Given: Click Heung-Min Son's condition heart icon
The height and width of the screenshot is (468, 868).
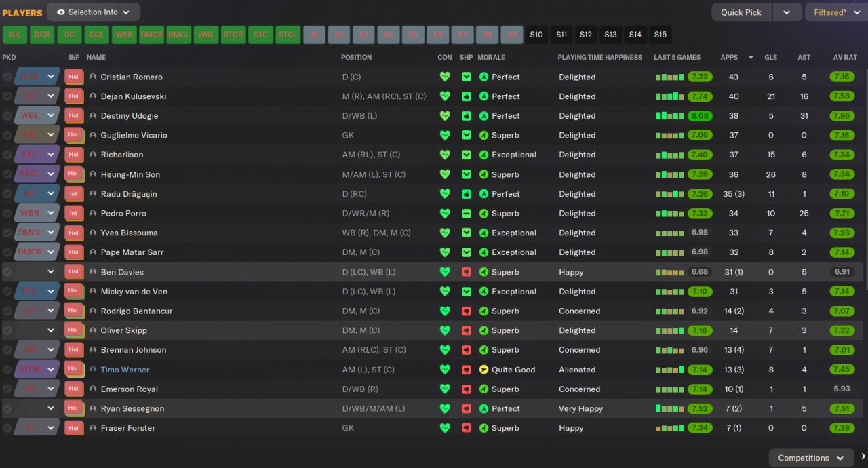Looking at the screenshot, I should point(445,174).
